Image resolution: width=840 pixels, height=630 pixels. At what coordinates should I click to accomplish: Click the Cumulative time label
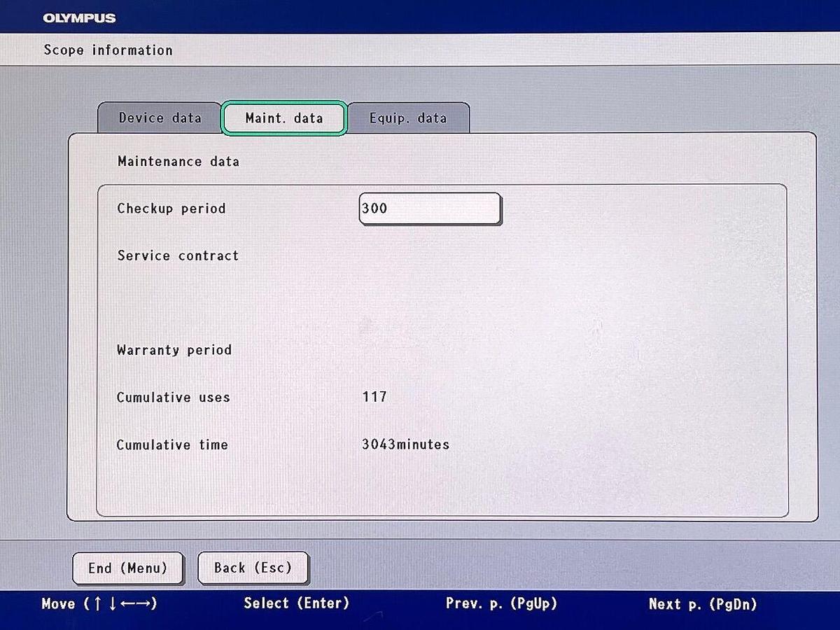(172, 444)
